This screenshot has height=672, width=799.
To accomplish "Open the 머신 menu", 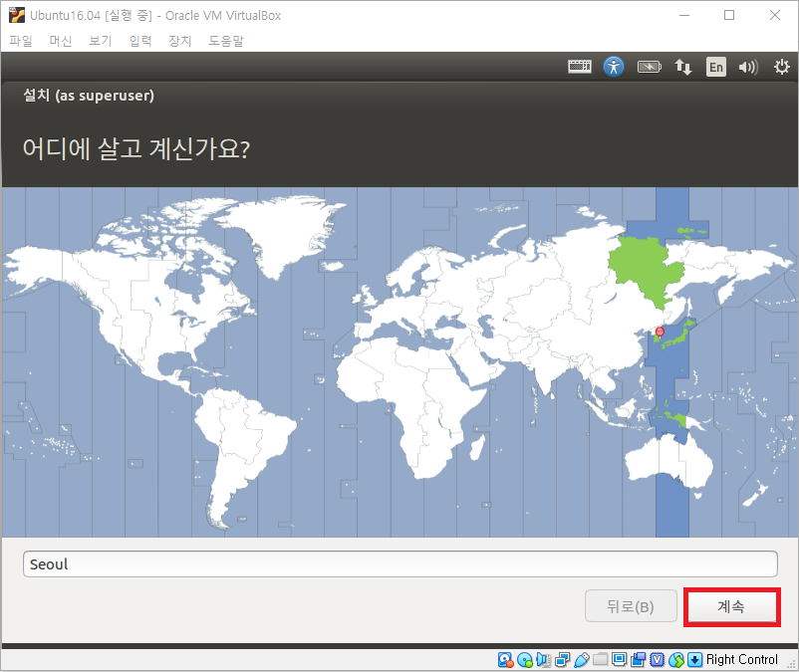I will point(61,41).
